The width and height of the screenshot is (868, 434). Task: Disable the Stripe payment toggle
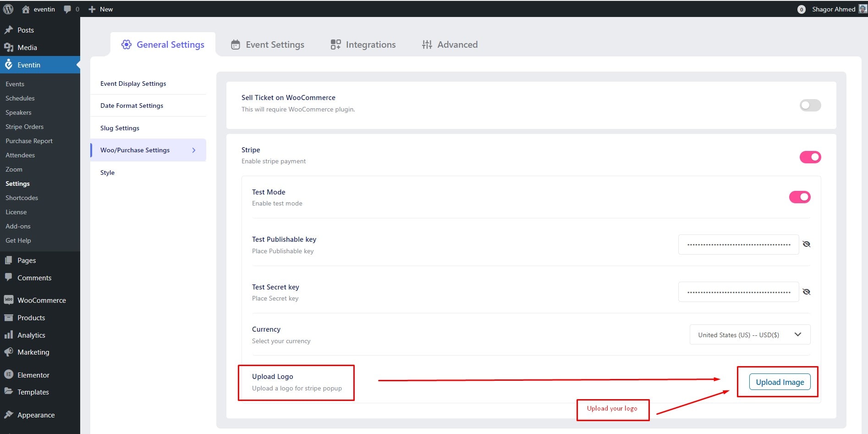click(810, 157)
